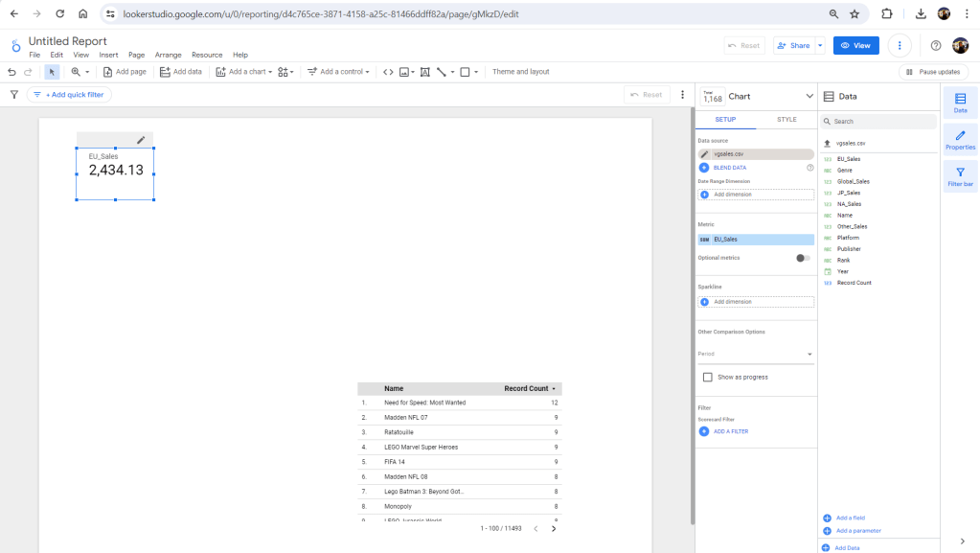Open the comparison Period dropdown
980x553 pixels.
coord(755,354)
